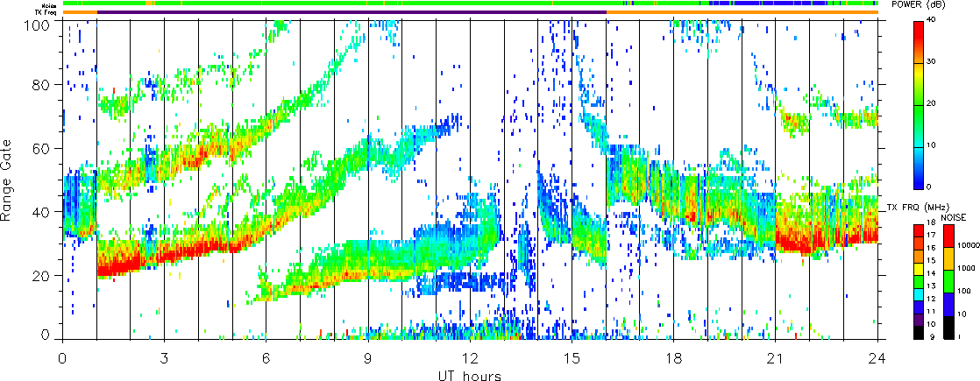Screen dimensions: 980x381
Task: Click the "14" label on TX FRQ scale
Action: [x=931, y=273]
